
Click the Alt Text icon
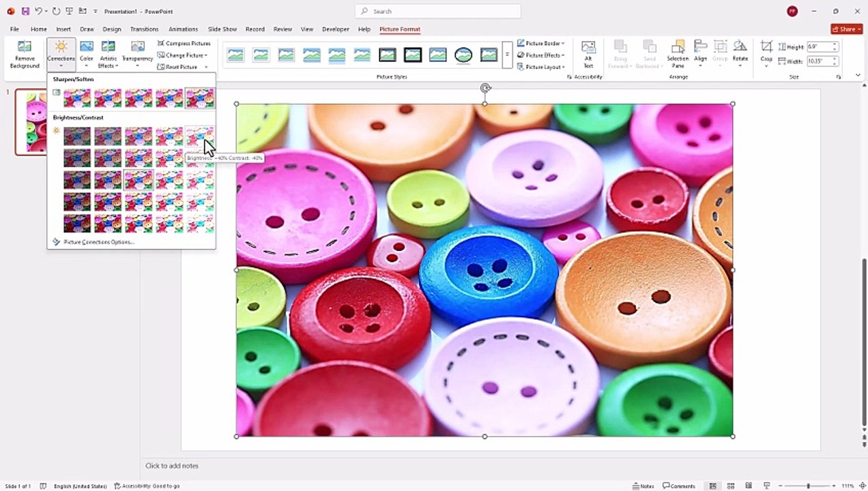point(588,54)
